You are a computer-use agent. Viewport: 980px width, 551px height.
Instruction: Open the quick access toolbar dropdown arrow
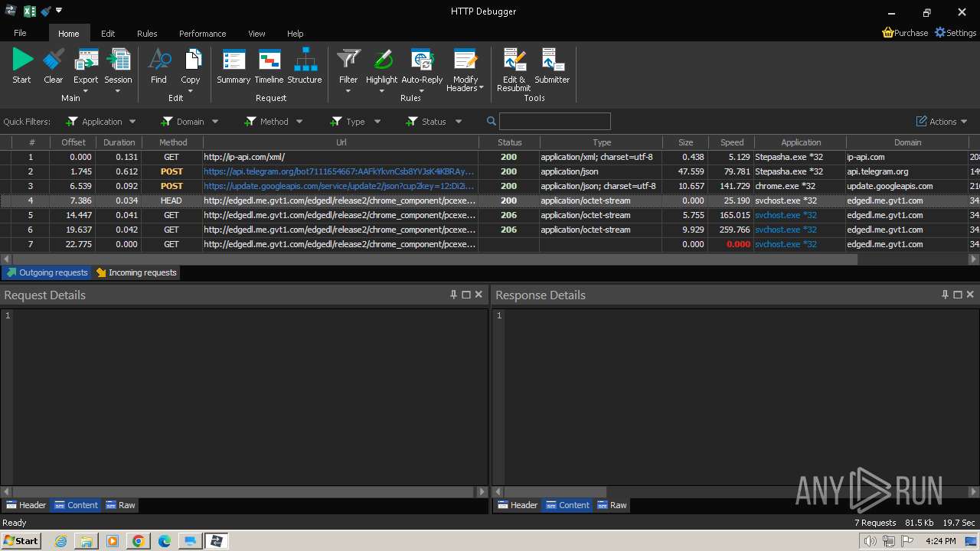point(59,11)
